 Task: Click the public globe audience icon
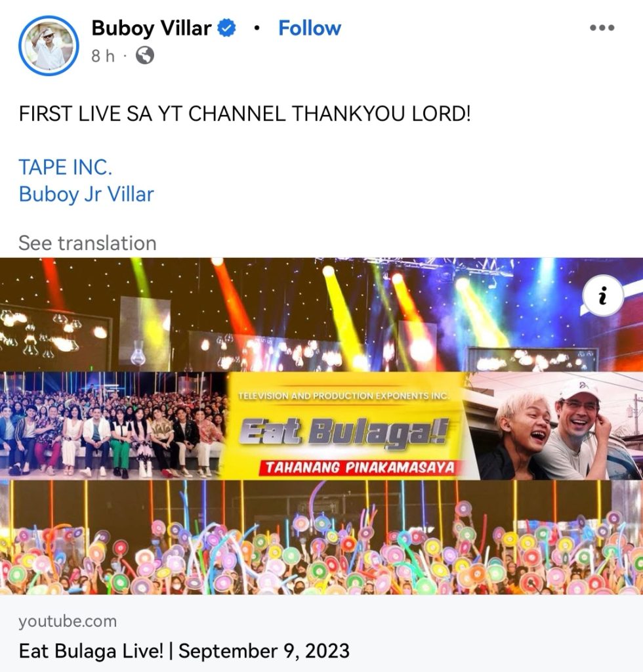click(145, 56)
